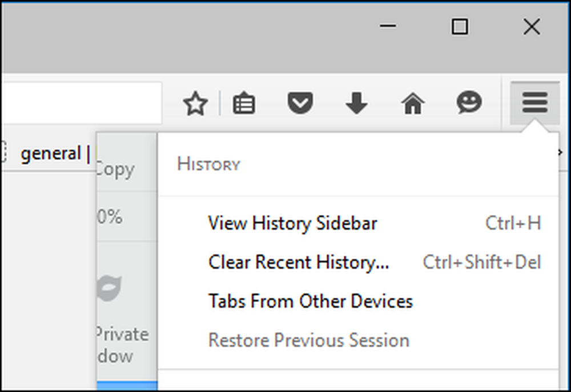571x392 pixels.
Task: Focus the address bar field
Action: click(x=82, y=103)
